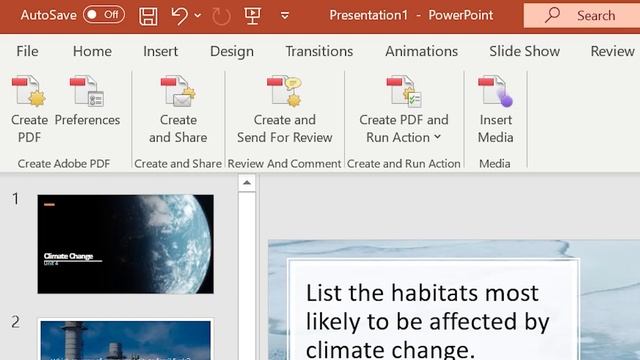Expand Create PDF and Run Action dropdown
This screenshot has height=360, width=640.
tap(438, 137)
